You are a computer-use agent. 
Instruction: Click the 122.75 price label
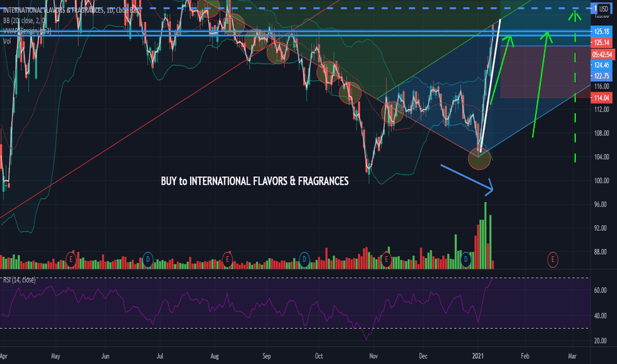click(x=602, y=76)
